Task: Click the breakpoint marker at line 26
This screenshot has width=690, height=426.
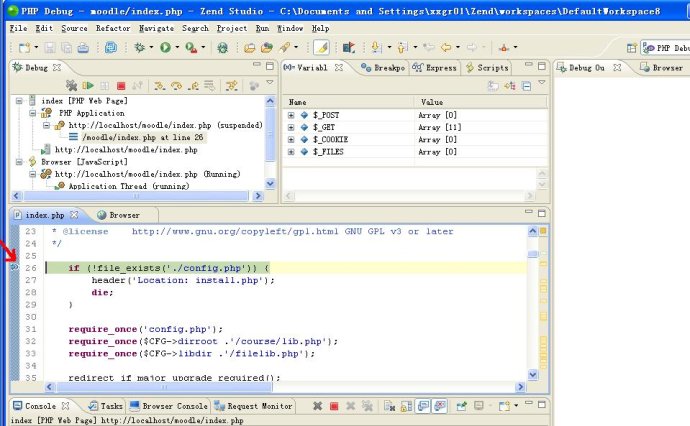Action: (x=14, y=267)
